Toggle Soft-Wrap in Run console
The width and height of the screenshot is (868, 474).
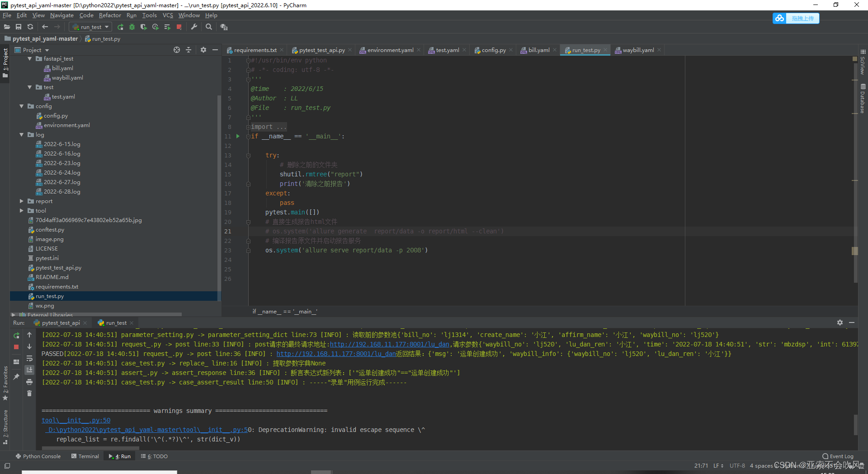(29, 359)
